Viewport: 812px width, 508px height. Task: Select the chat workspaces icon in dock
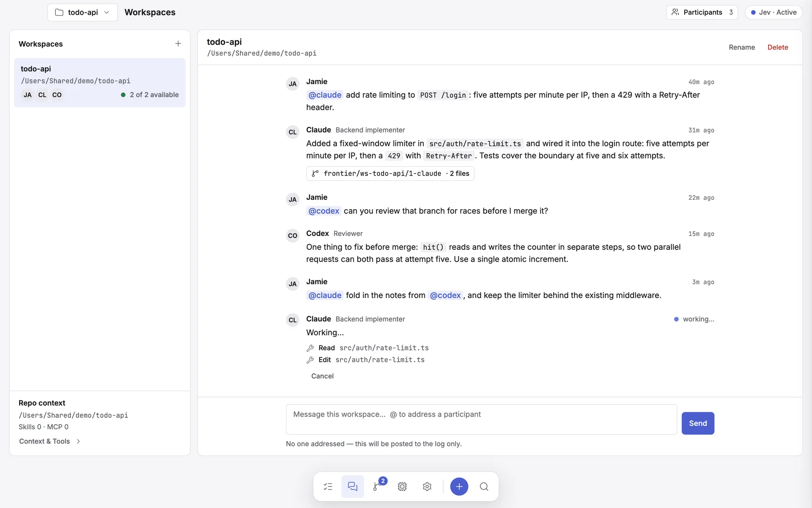click(353, 486)
